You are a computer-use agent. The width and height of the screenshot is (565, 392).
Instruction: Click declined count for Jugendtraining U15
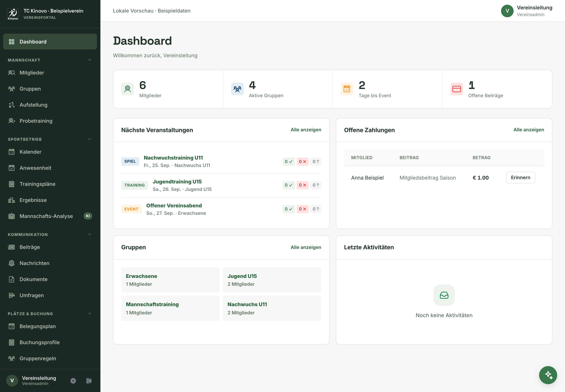[303, 185]
